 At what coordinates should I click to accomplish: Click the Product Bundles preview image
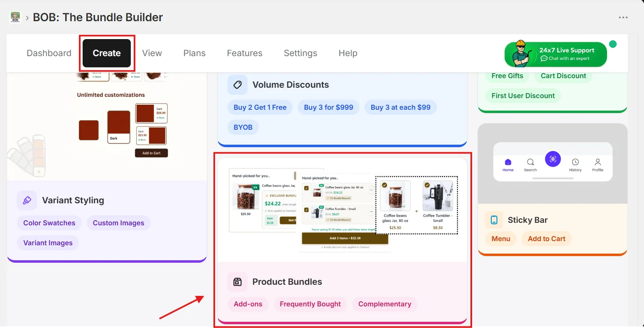(343, 210)
